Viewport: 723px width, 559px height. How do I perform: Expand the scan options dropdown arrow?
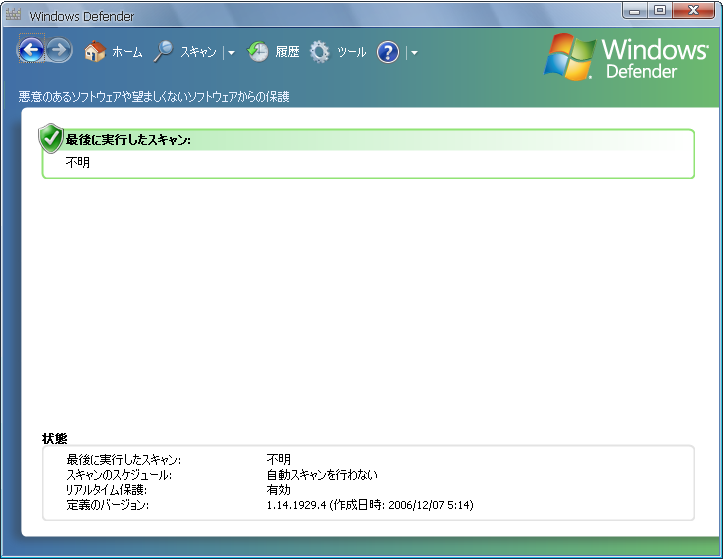point(231,53)
